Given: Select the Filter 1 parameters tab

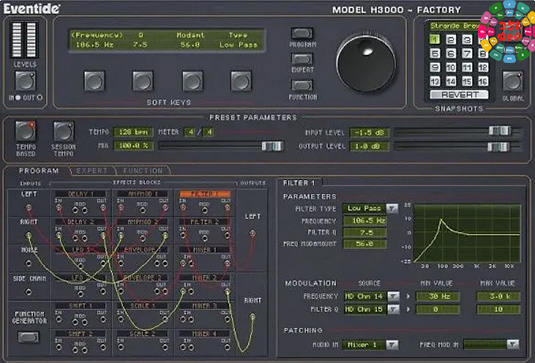Looking at the screenshot, I should [x=299, y=183].
